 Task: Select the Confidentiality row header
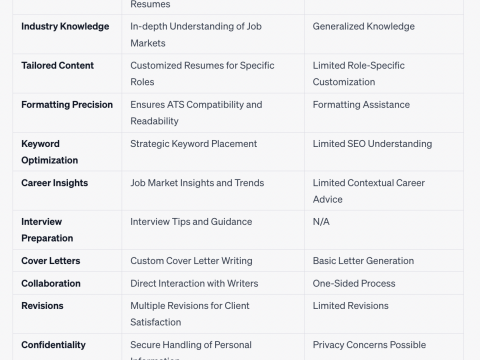tap(53, 345)
